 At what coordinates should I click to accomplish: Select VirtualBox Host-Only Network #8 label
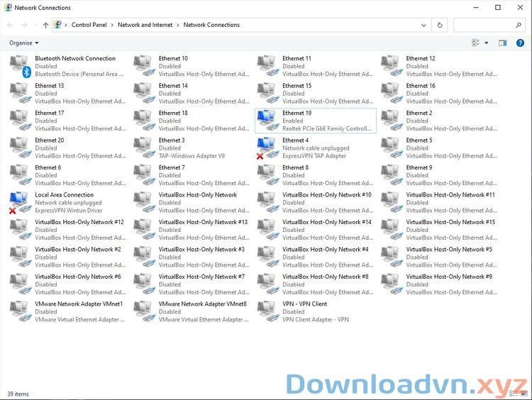(x=326, y=277)
